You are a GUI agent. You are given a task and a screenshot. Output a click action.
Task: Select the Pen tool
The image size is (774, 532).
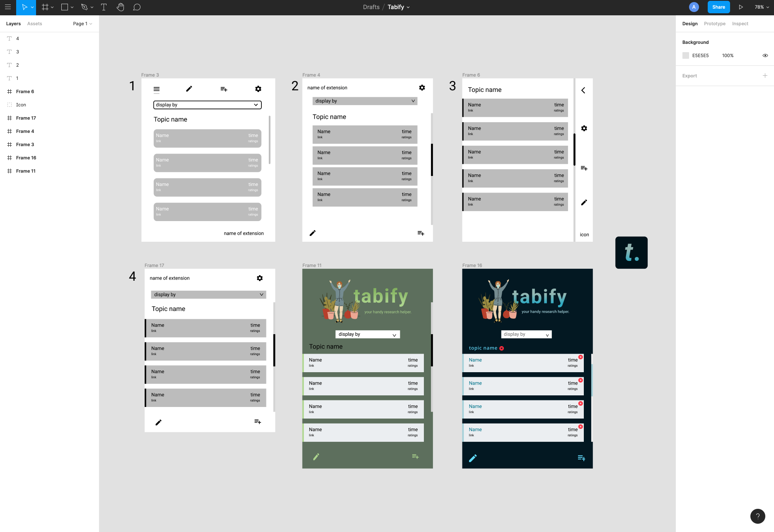85,7
